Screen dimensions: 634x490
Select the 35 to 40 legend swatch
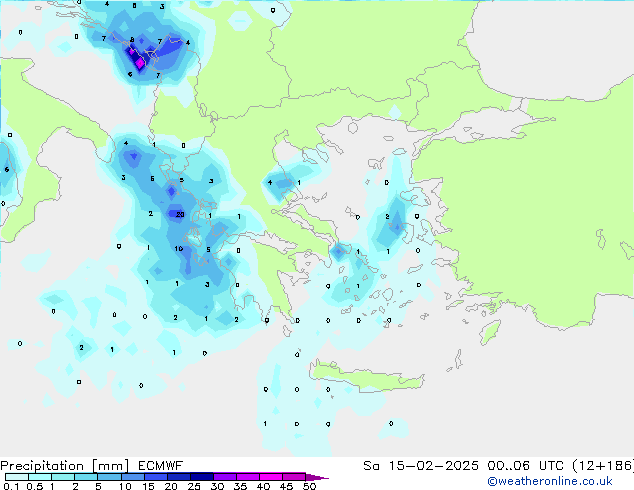tap(247, 477)
